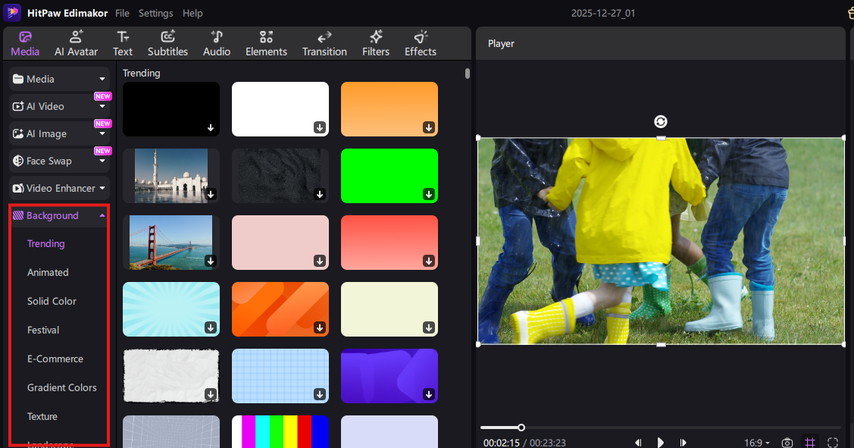Select the Text tool tab
Screen dimensions: 854x448
[123, 44]
